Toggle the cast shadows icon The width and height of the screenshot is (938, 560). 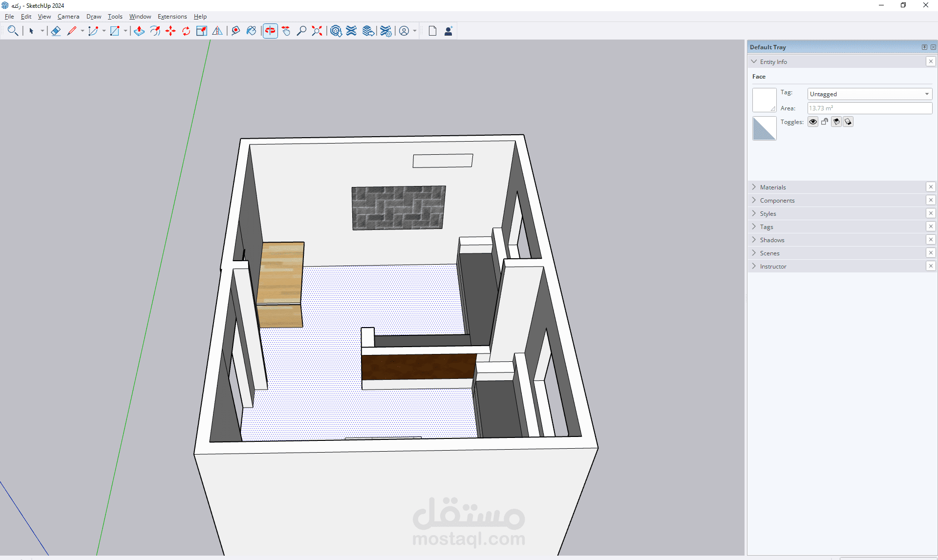point(848,122)
